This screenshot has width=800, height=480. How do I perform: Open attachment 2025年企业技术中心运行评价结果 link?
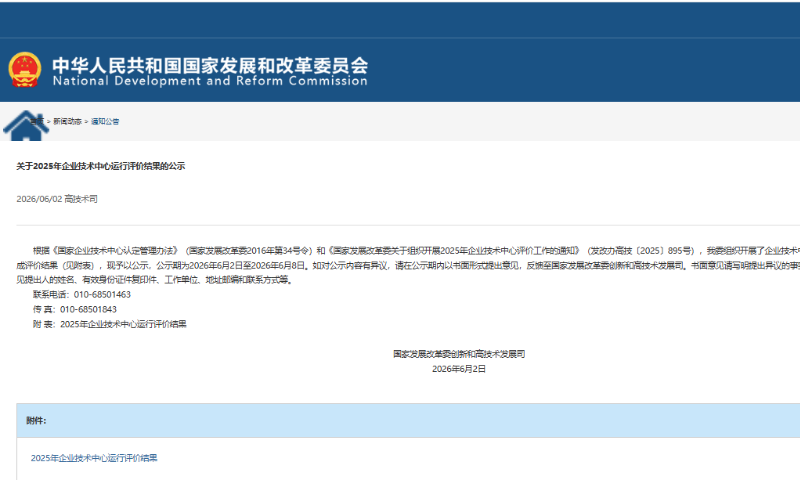coord(94,458)
